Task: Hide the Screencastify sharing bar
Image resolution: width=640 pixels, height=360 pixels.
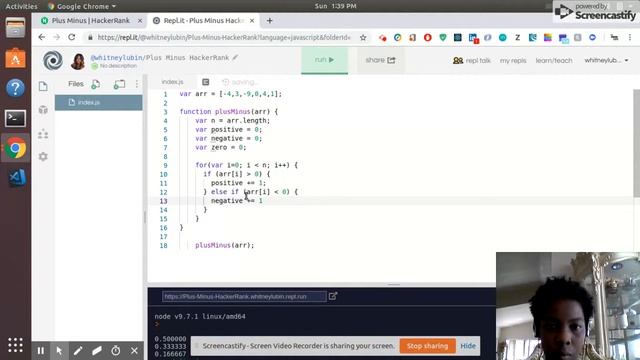Action: pyautogui.click(x=468, y=346)
